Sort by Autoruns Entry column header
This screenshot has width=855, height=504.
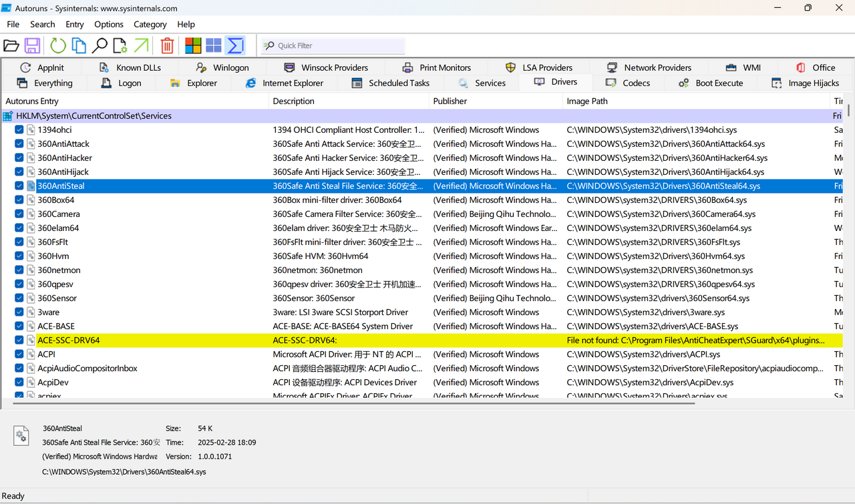point(135,101)
